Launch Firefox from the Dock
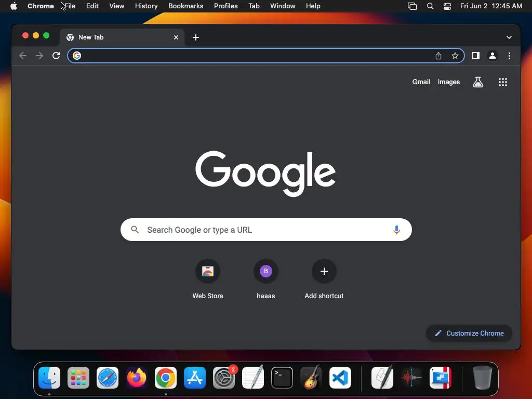 137,378
